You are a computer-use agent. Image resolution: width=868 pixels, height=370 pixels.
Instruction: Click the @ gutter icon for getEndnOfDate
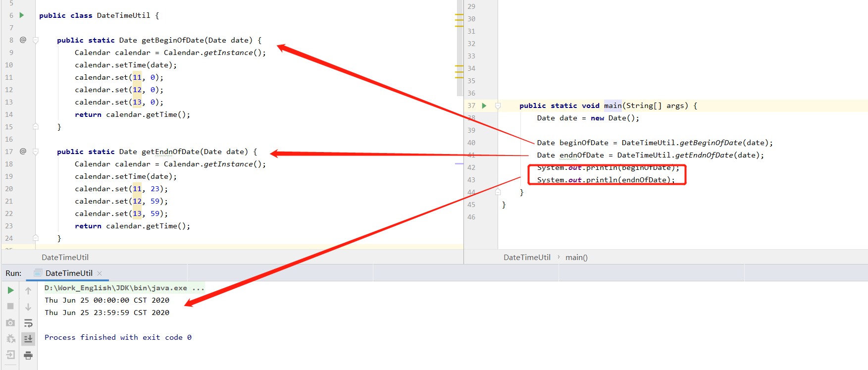coord(23,151)
